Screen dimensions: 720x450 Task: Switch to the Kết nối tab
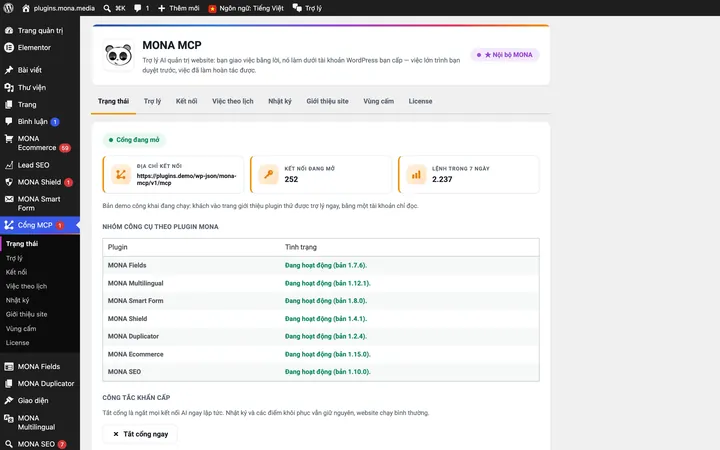[186, 101]
